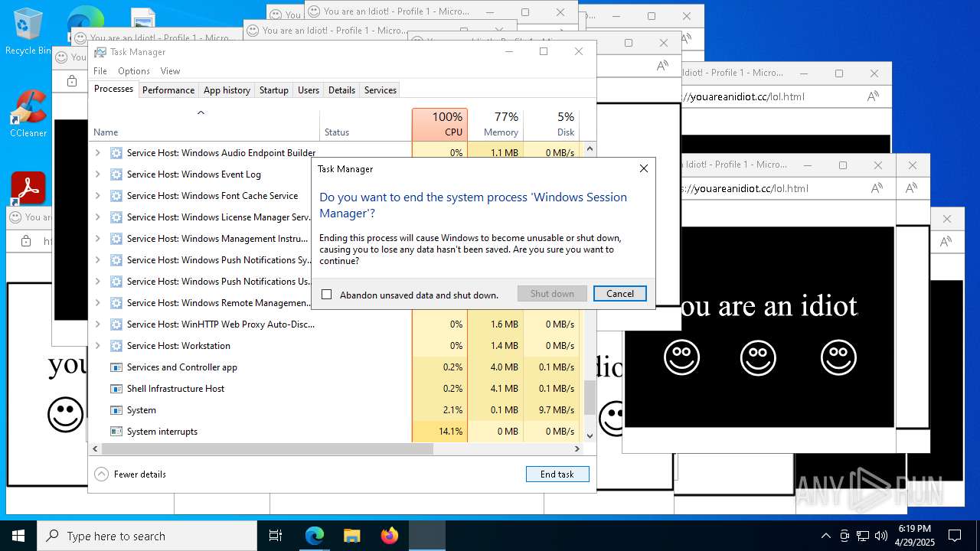Screen dimensions: 980x551
Task: Open Microsoft Edge from taskbar
Action: pos(314,536)
